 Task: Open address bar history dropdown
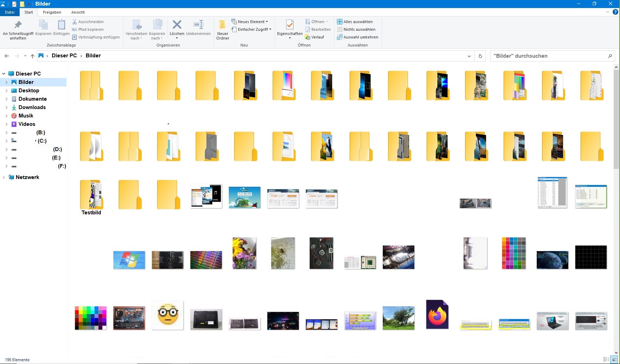469,56
